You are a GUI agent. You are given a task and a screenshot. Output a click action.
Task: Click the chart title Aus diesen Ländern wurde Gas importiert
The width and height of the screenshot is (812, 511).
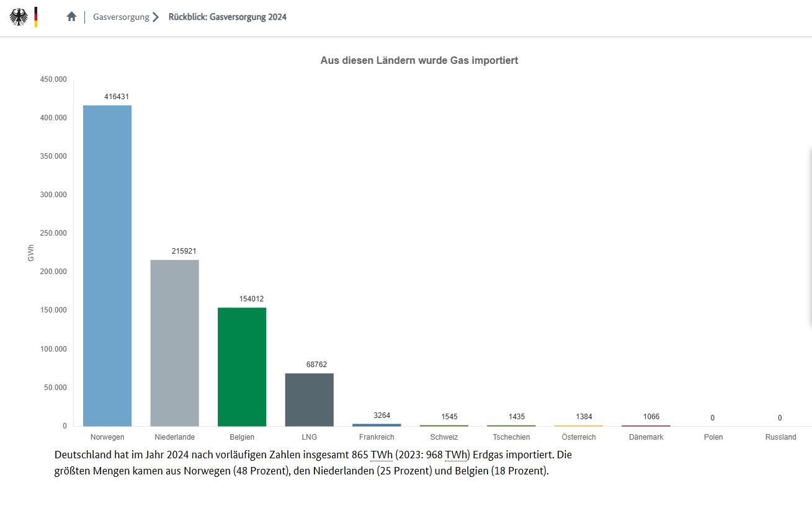click(419, 60)
